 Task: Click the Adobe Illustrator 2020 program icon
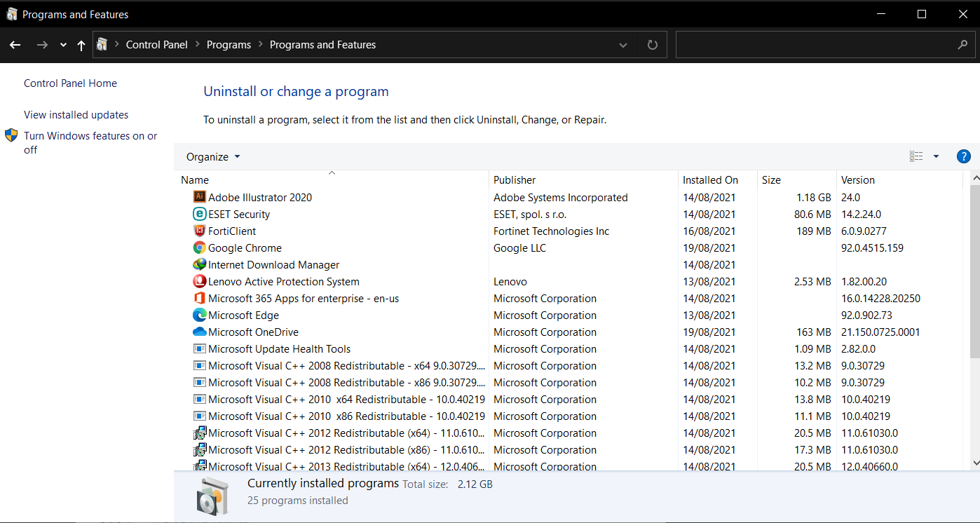[x=199, y=197]
